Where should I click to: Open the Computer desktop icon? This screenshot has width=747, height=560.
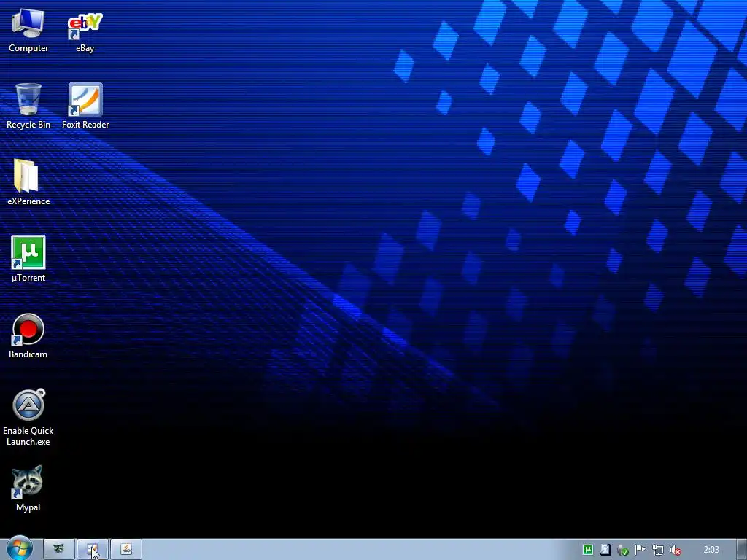point(28,31)
